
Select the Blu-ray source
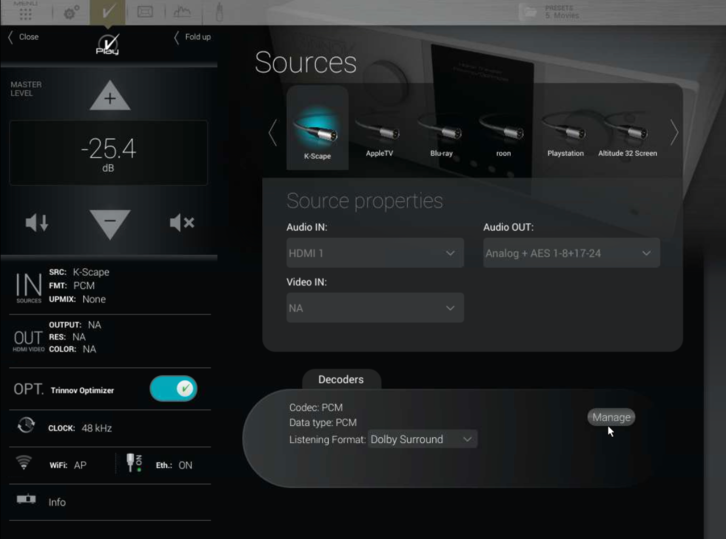pos(441,134)
